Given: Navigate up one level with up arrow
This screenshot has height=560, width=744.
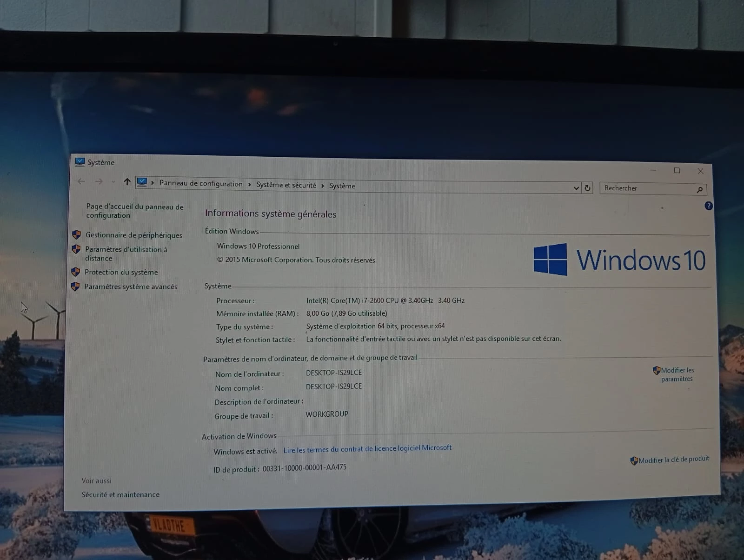Looking at the screenshot, I should tap(127, 182).
